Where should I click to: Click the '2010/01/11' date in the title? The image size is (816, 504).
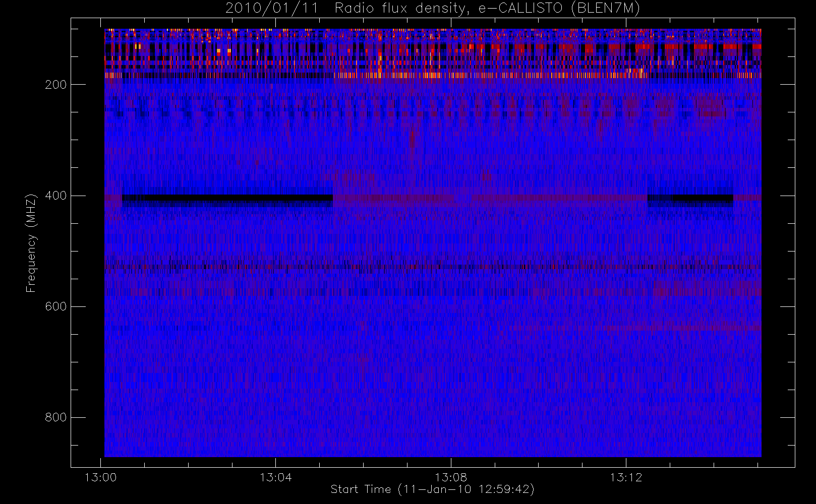coord(272,9)
